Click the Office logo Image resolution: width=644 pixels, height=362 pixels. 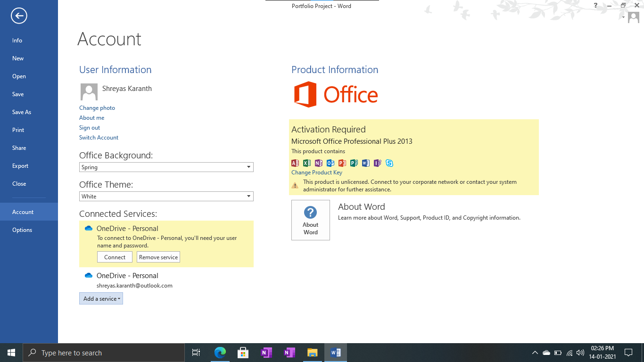pos(336,94)
